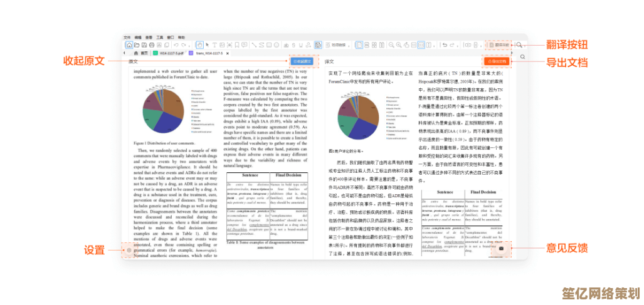Click the search magnifier in the toolbar

(x=519, y=45)
